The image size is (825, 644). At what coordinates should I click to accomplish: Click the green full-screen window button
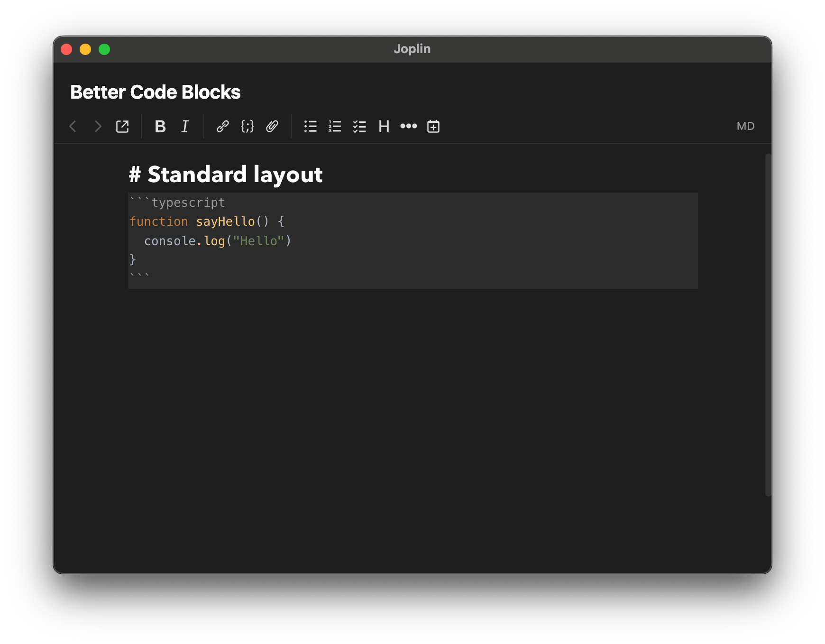pos(104,49)
